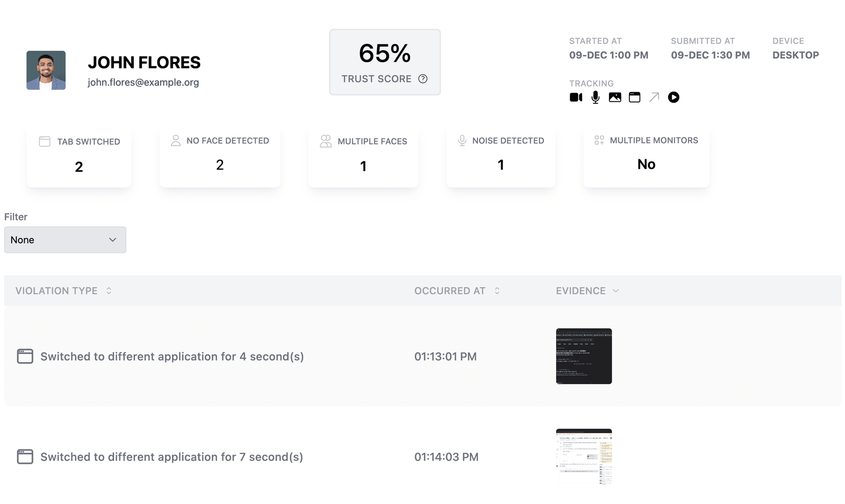
Task: Open evidence thumbnail for 01:14:03 PM violation
Action: 584,457
